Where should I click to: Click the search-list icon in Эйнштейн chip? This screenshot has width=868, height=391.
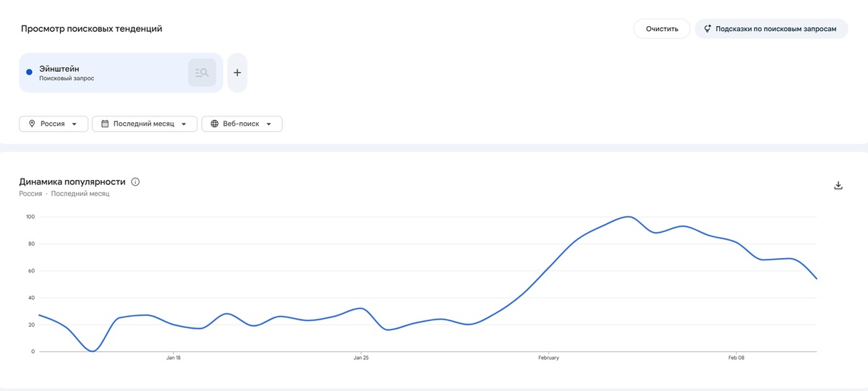[x=202, y=73]
